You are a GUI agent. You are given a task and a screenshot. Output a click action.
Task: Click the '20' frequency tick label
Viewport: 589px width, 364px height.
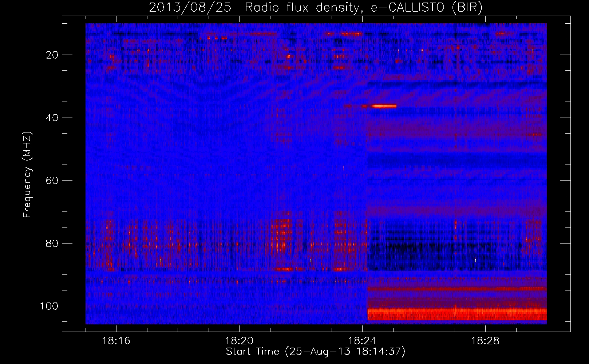click(52, 55)
